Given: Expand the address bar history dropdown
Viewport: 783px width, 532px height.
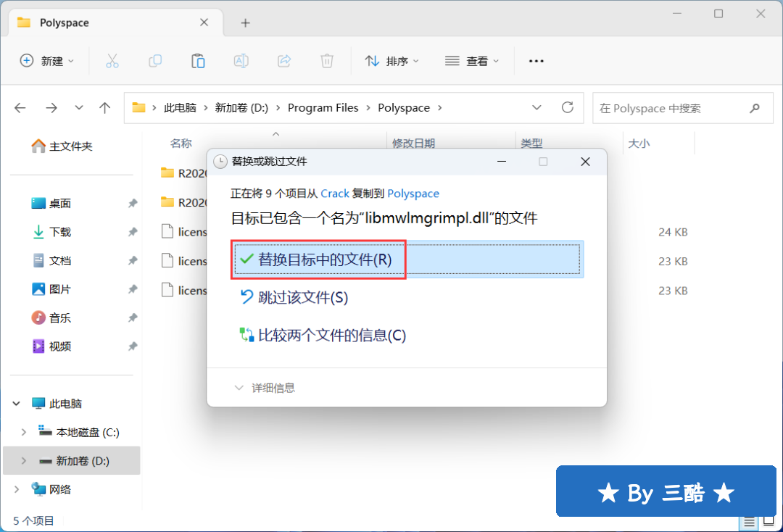Looking at the screenshot, I should [536, 108].
